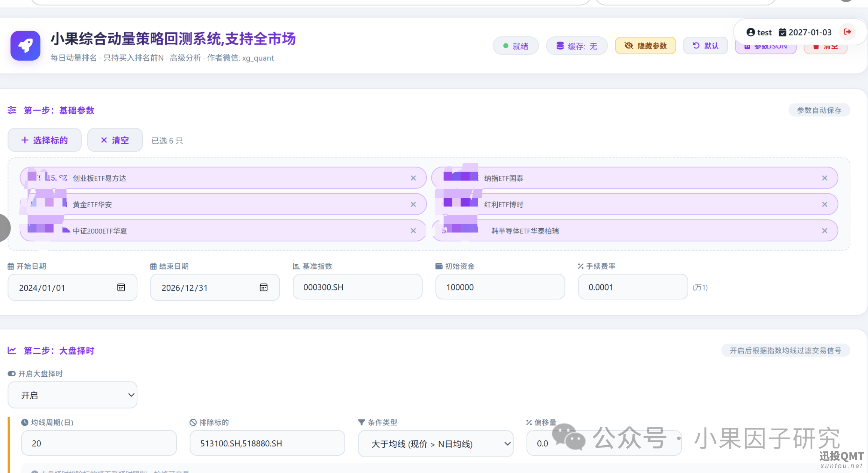Open the start date calendar picker icon

click(x=121, y=287)
